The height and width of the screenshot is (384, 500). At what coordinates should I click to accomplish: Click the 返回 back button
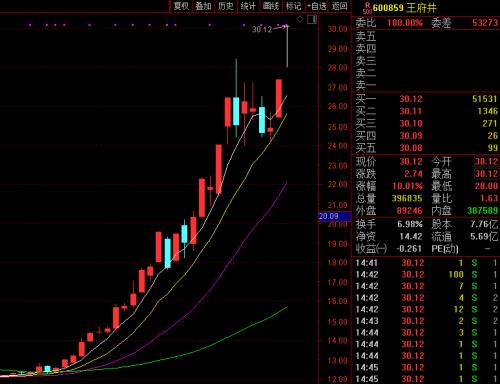click(x=340, y=6)
